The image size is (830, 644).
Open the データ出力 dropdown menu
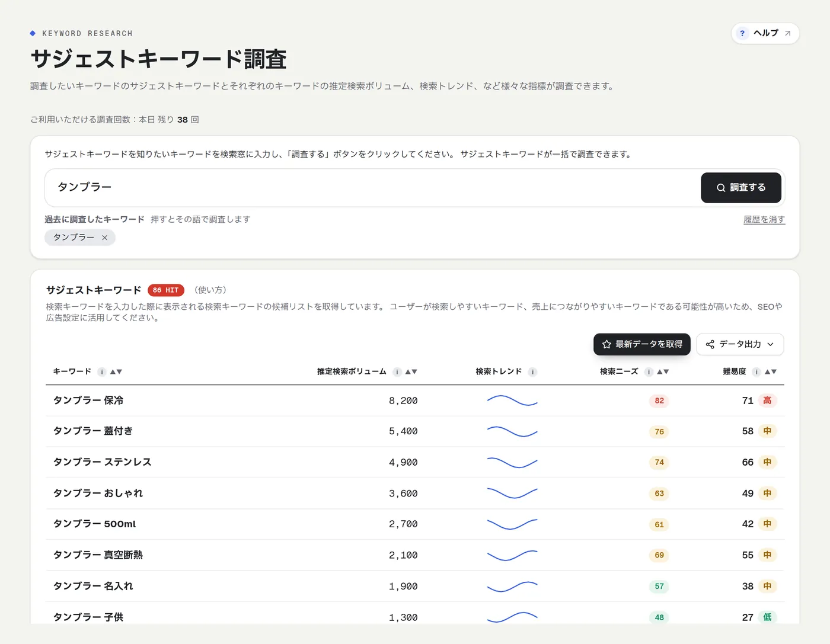coord(740,344)
